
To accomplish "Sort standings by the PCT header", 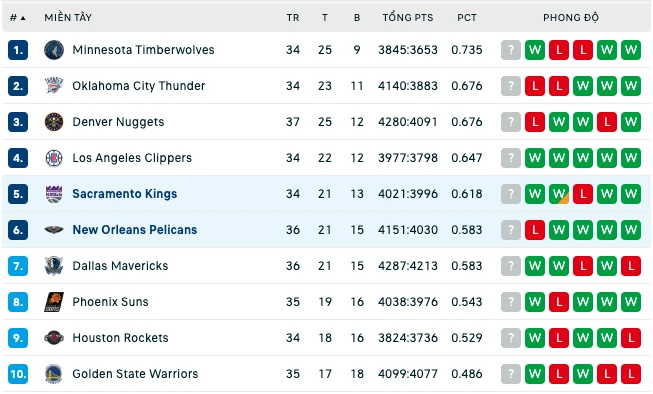I will pos(467,17).
